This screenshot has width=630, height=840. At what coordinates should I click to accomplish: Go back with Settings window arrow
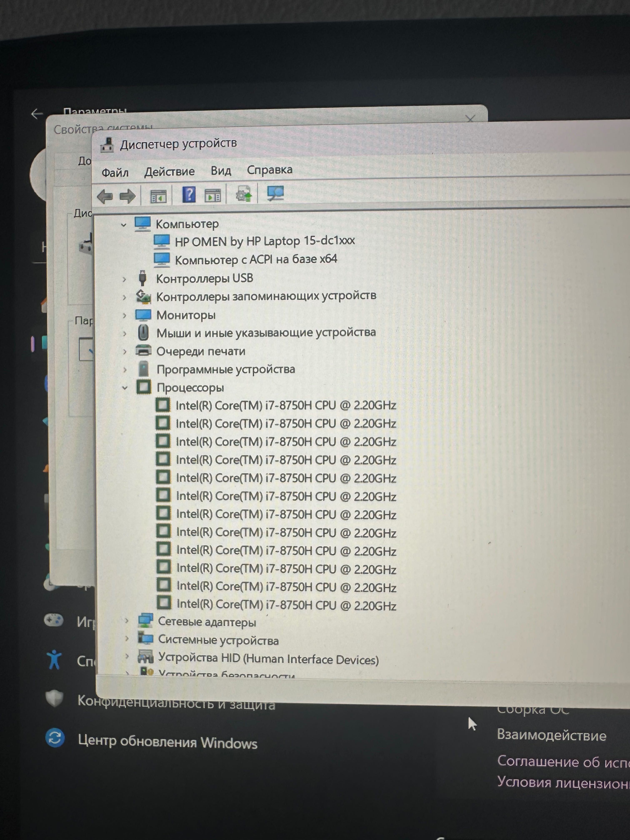[x=37, y=114]
